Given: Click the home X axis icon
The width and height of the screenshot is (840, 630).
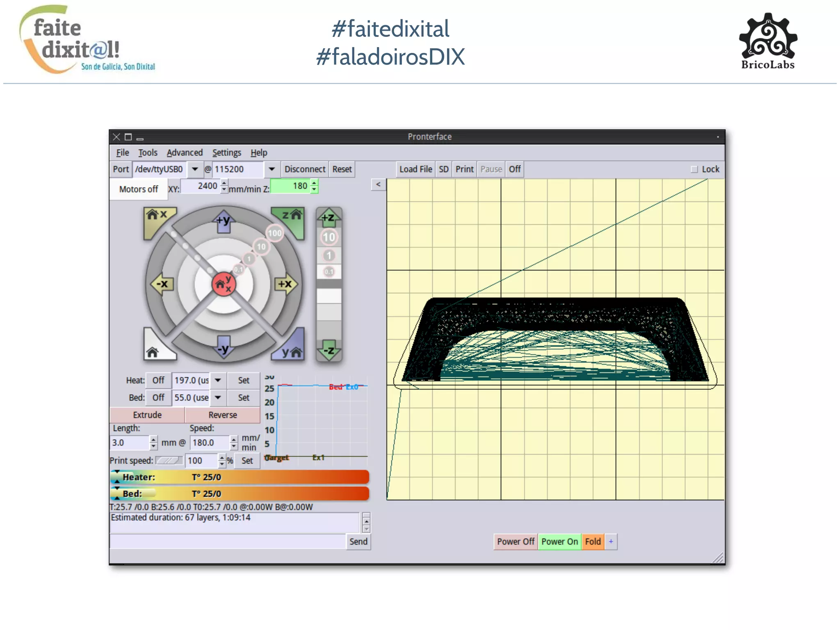Looking at the screenshot, I should 156,216.
